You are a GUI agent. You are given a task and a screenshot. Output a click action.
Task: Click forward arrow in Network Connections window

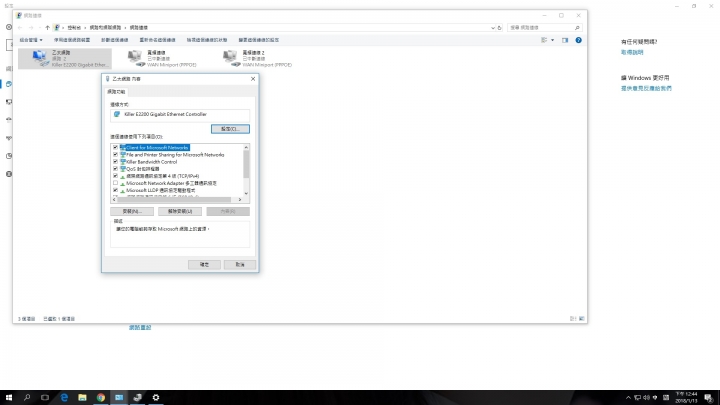(31, 28)
